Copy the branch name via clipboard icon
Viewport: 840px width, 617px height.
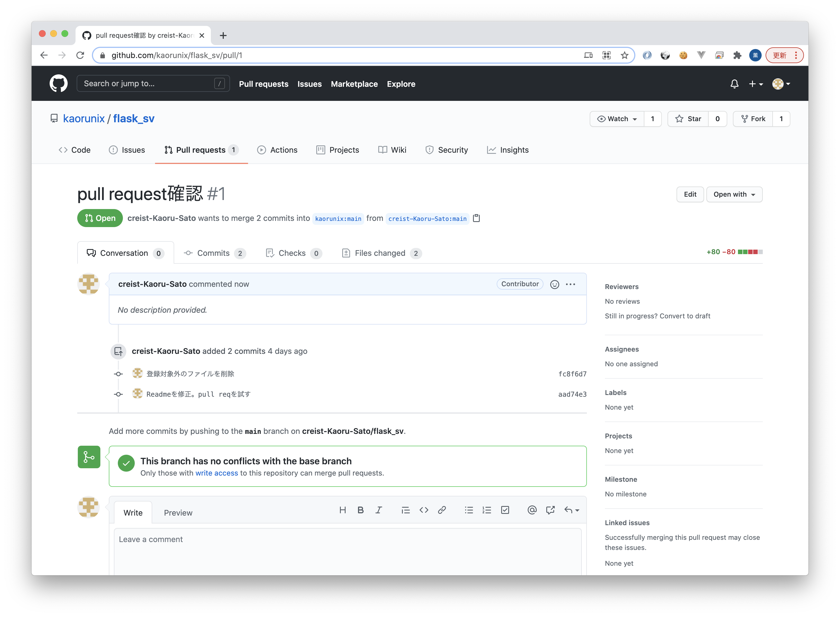click(x=476, y=218)
